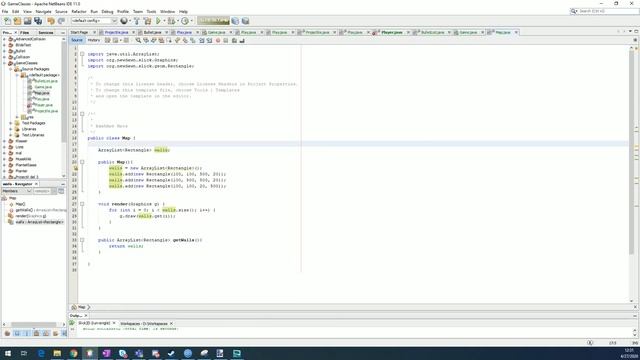Click the first database cylinder icon after the memory bar
The height and width of the screenshot is (360, 640).
236,21
